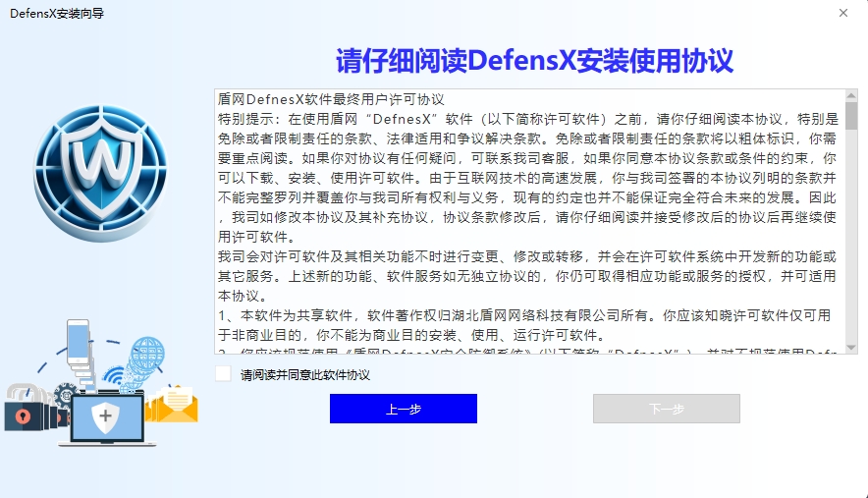Click the 上一步 button
Image resolution: width=868 pixels, height=498 pixels.
[403, 409]
